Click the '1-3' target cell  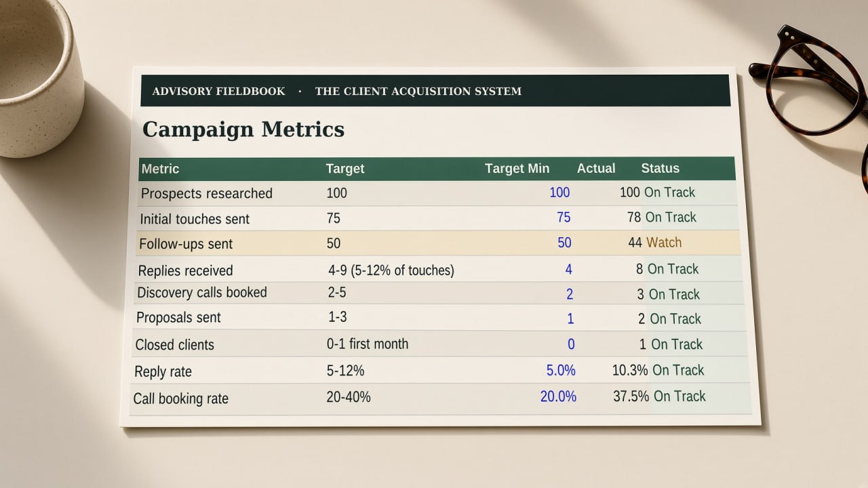338,317
